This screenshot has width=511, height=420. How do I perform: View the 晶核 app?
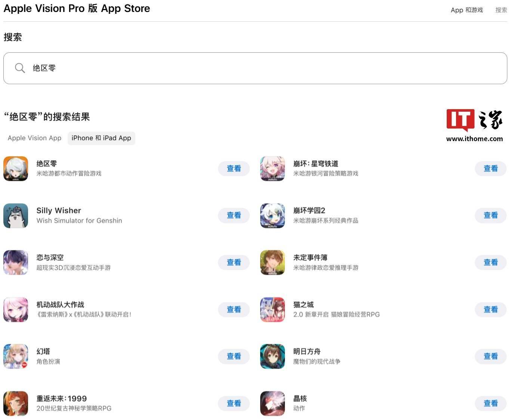click(491, 403)
